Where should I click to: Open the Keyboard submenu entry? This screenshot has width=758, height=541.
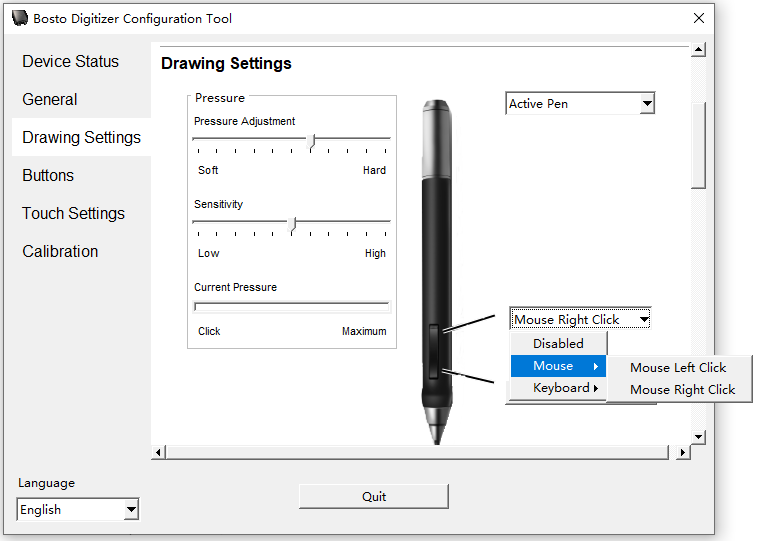pos(558,388)
